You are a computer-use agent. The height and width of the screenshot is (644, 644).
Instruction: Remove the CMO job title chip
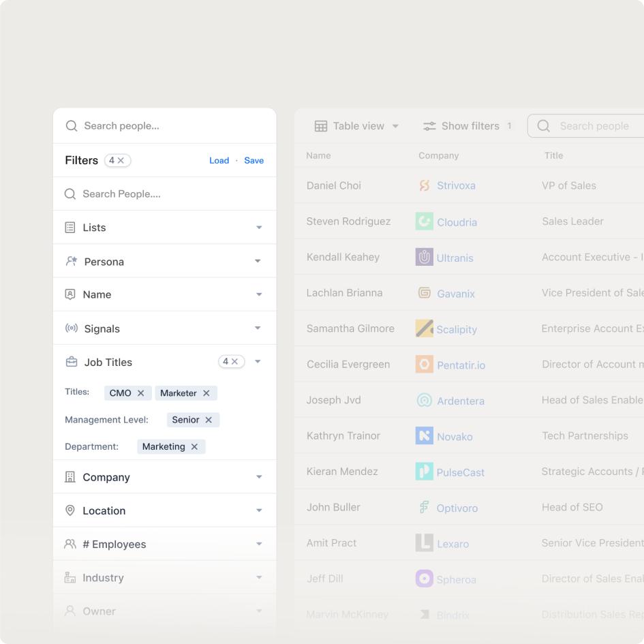point(140,393)
